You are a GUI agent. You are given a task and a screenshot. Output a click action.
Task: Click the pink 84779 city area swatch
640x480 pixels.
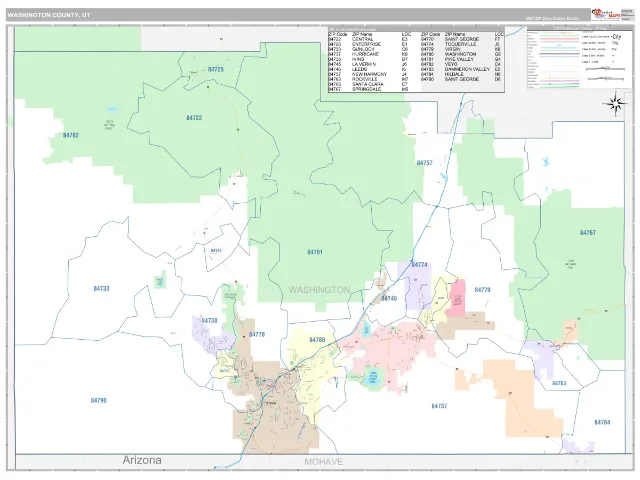(x=457, y=298)
